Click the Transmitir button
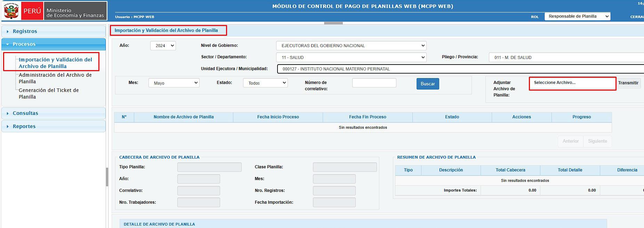Screen dimensions: 644x228 [628, 83]
